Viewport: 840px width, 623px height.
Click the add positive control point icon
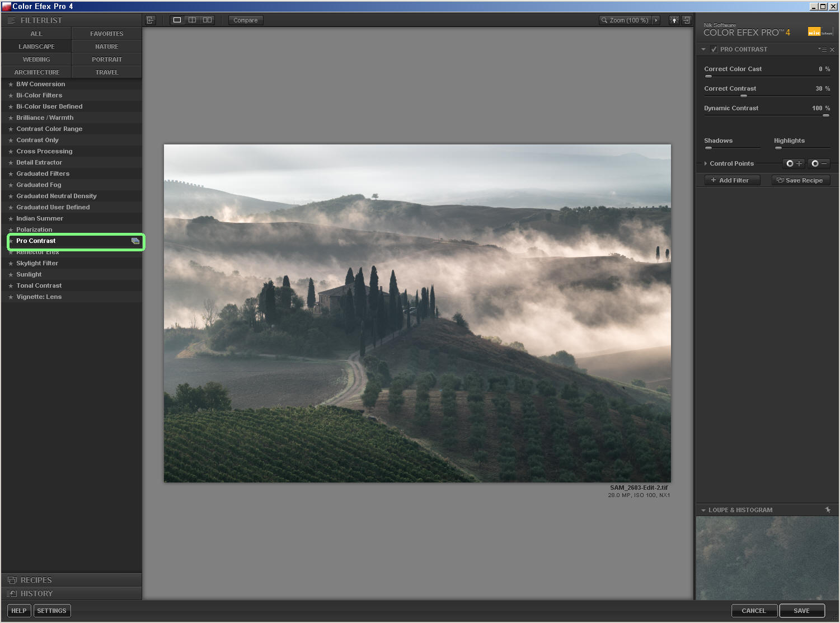tap(794, 163)
